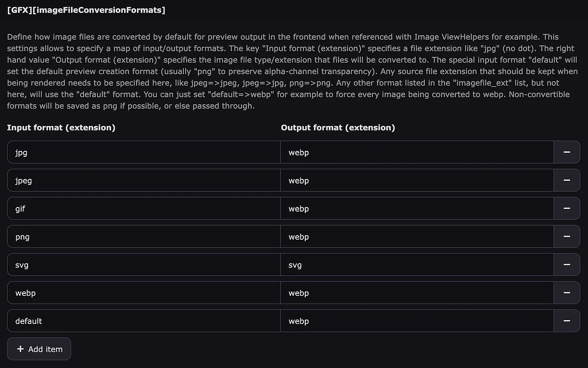Delete the gif conversion row
This screenshot has height=368, width=588.
click(x=566, y=208)
